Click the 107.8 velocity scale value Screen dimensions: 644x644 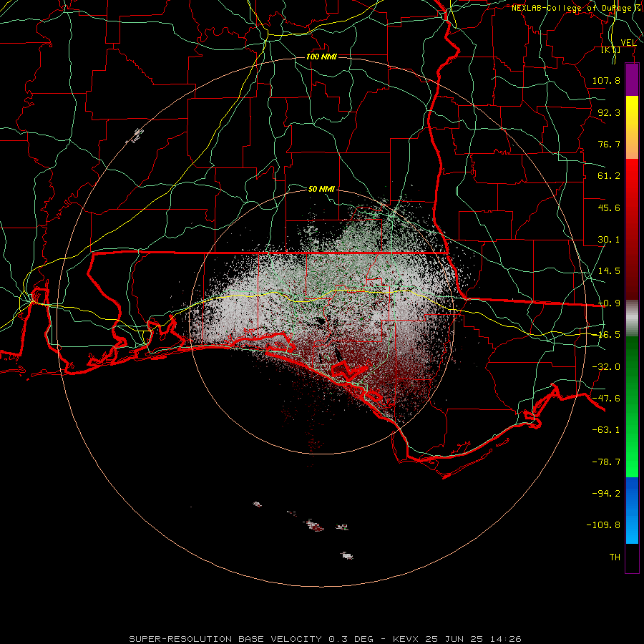click(x=606, y=80)
